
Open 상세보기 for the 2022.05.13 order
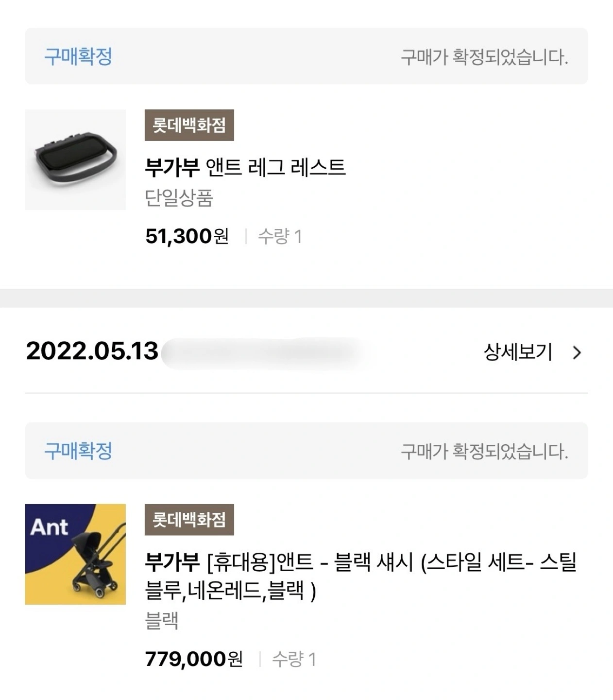[518, 352]
